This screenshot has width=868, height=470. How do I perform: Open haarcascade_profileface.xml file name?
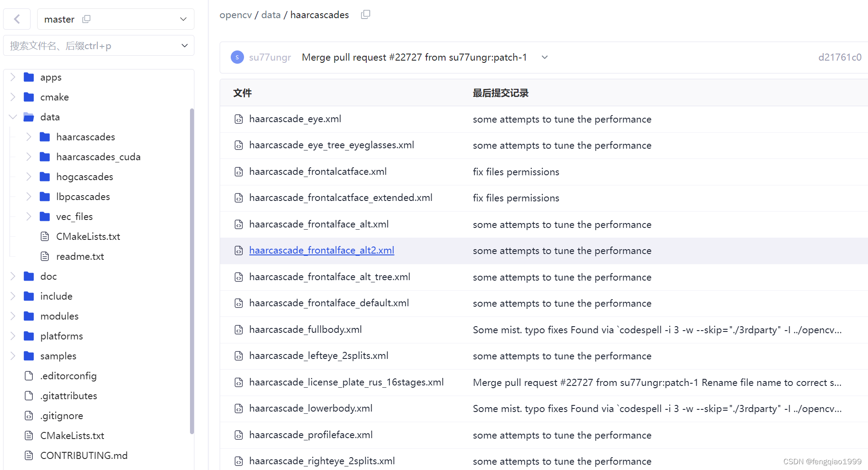tap(311, 435)
